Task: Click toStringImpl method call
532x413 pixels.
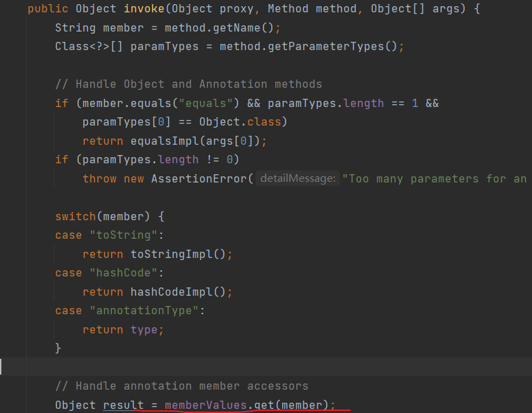Action: 178,254
